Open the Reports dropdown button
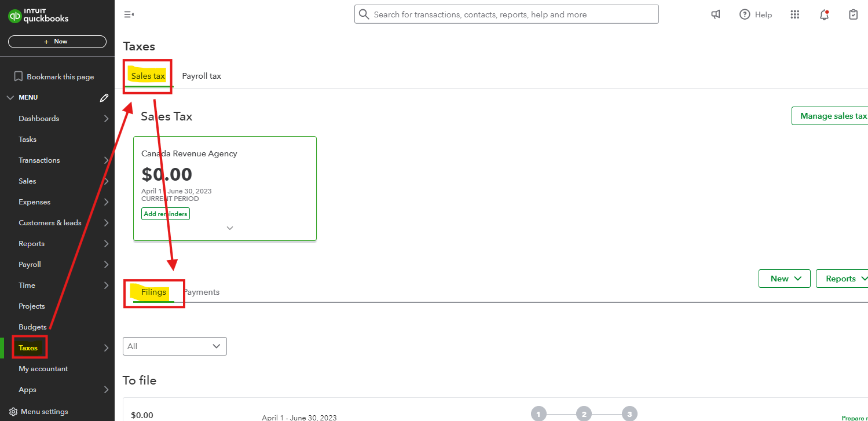Screen dimensions: 868x421 [x=841, y=279]
